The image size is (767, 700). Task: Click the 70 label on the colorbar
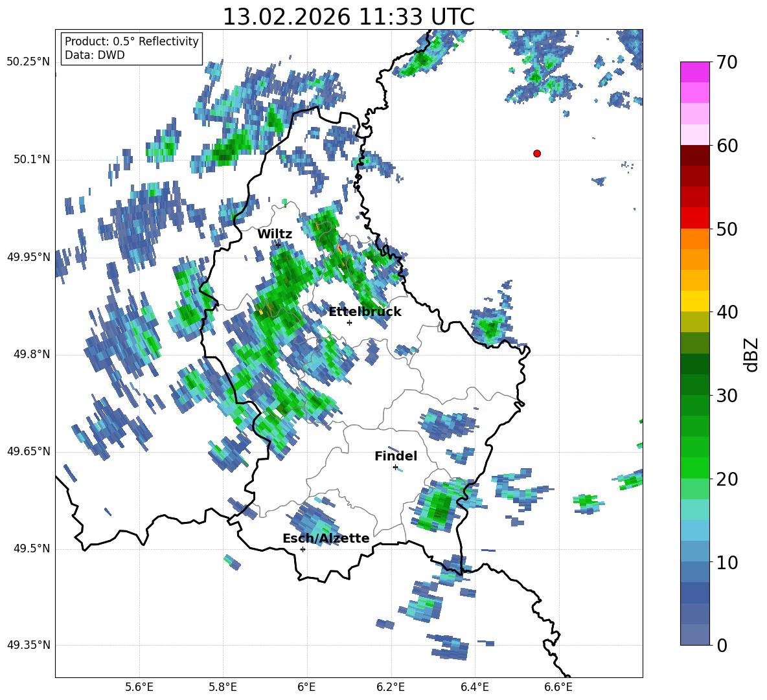[727, 63]
